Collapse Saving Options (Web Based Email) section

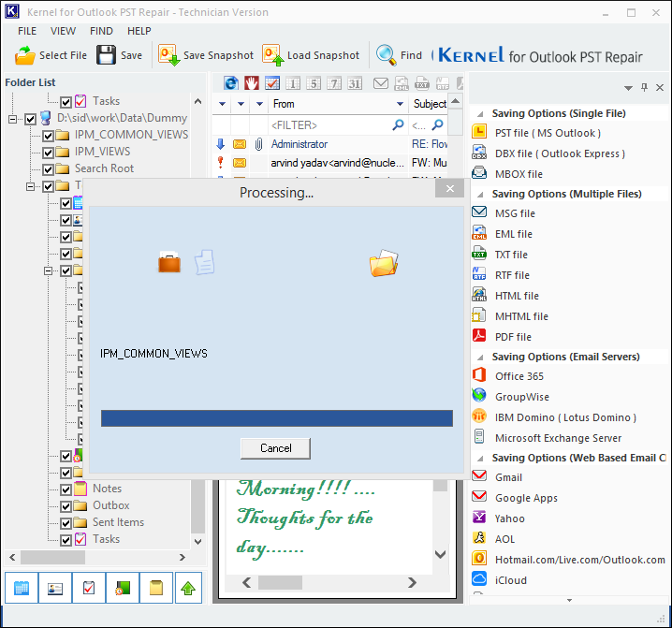481,459
